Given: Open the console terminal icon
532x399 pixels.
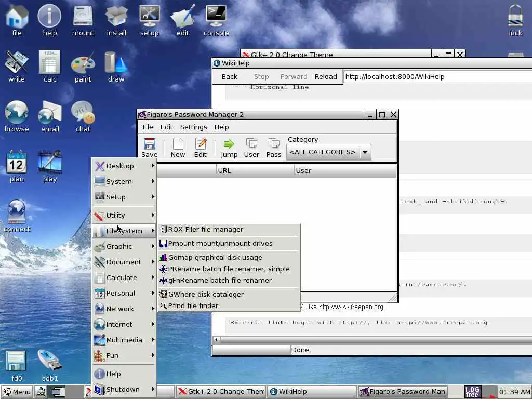Looking at the screenshot, I should [216, 20].
